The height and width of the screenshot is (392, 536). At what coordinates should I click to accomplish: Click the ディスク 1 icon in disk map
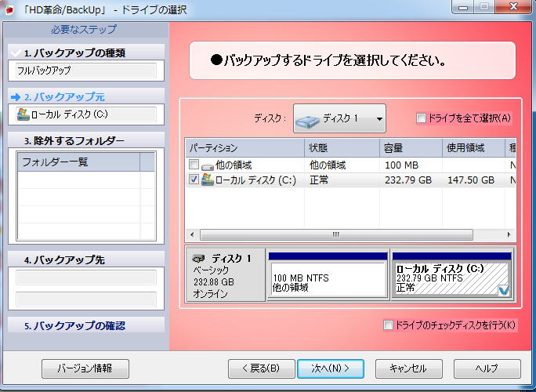tap(199, 259)
